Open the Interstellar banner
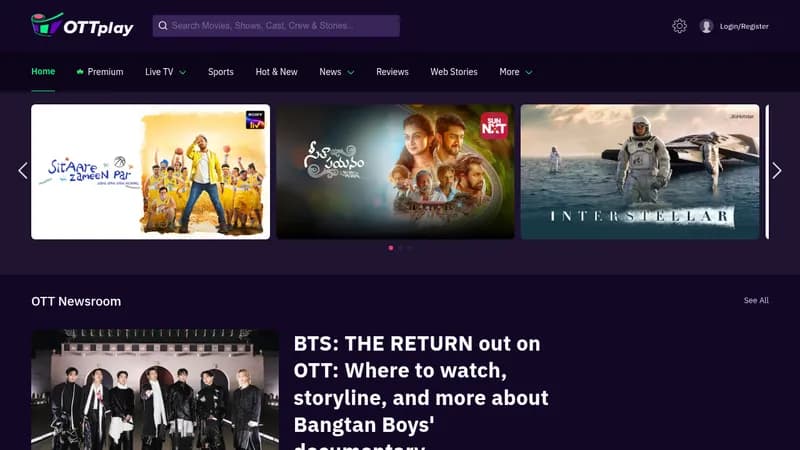800x450 pixels. pos(640,172)
